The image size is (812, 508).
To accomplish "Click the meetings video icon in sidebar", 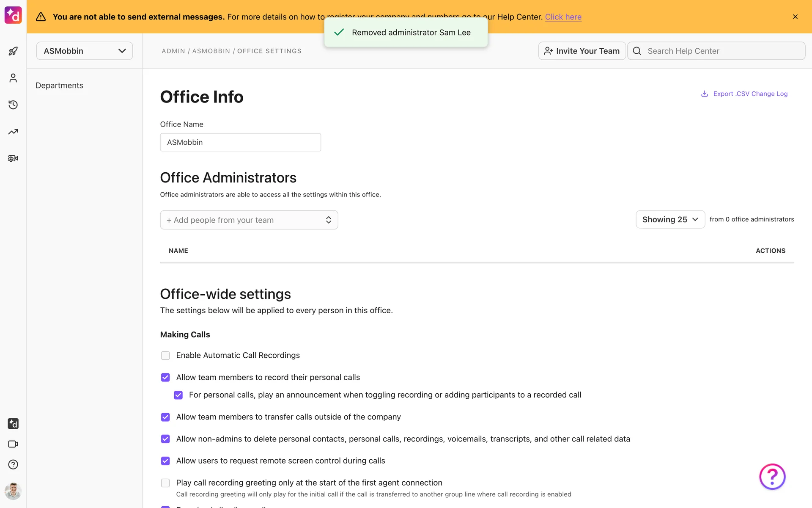I will tap(13, 444).
